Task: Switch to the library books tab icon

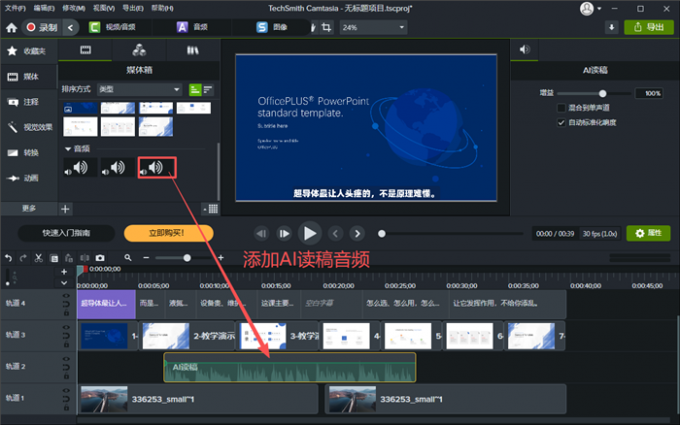Action: click(193, 50)
